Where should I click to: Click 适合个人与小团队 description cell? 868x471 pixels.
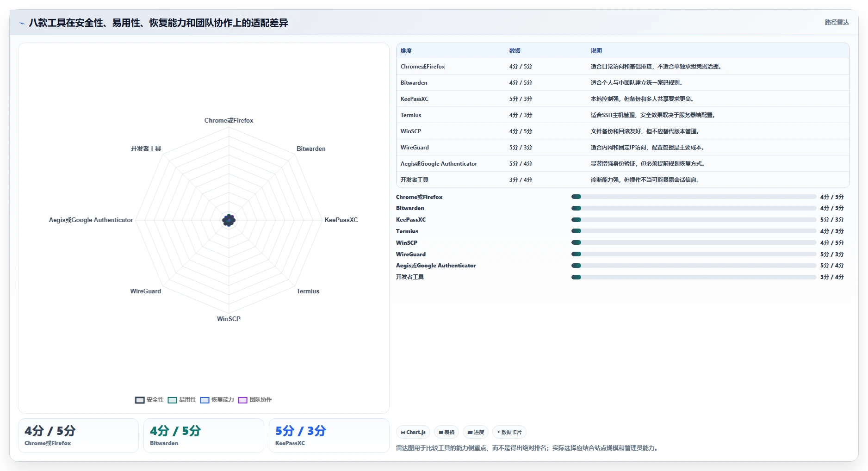(637, 83)
